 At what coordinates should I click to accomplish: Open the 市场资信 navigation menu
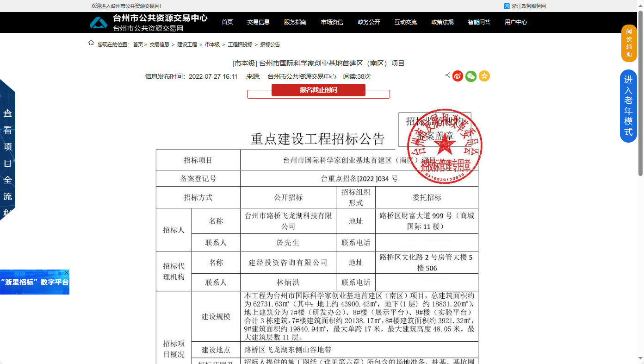[332, 22]
